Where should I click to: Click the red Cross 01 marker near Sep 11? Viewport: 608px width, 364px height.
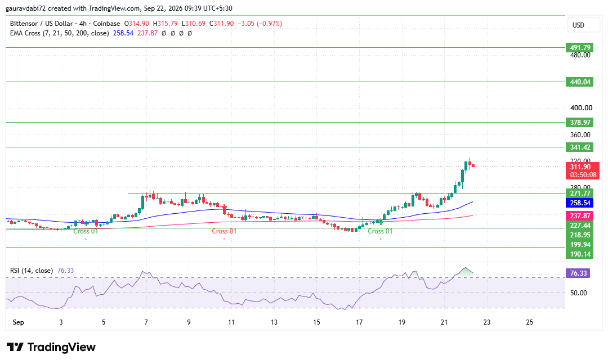pyautogui.click(x=224, y=231)
